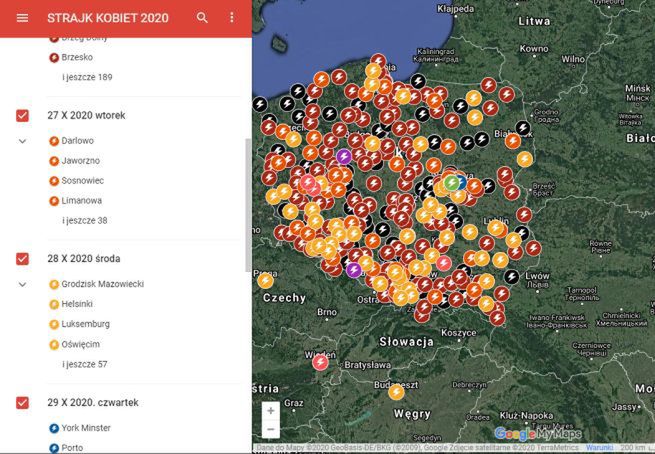Click the orange icon beside Jaworzno
The image size is (655, 454).
click(x=54, y=161)
